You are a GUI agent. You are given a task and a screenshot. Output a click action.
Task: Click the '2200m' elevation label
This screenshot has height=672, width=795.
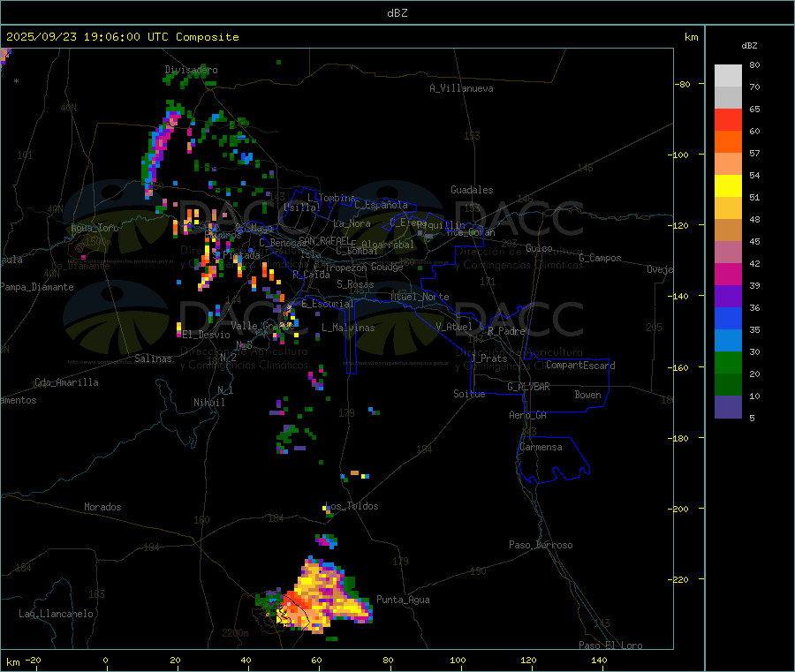(x=235, y=633)
